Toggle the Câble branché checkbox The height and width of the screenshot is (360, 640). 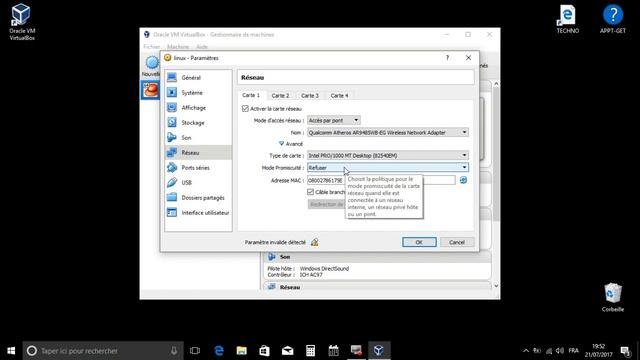311,192
